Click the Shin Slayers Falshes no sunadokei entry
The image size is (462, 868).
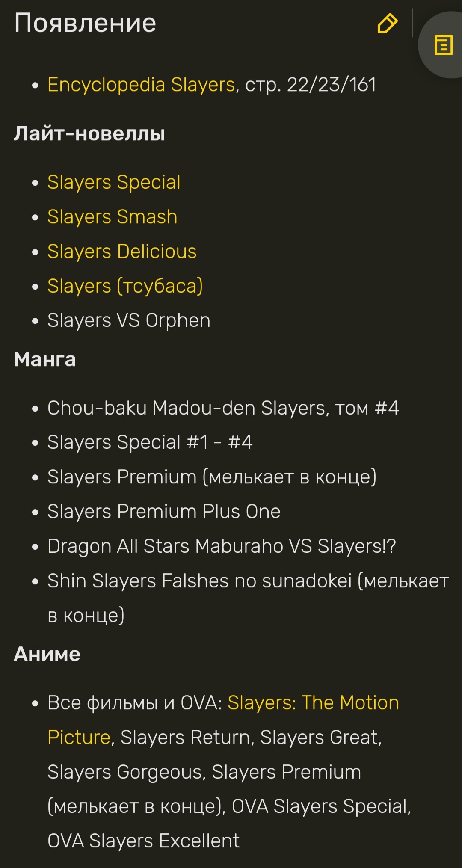[x=248, y=598]
